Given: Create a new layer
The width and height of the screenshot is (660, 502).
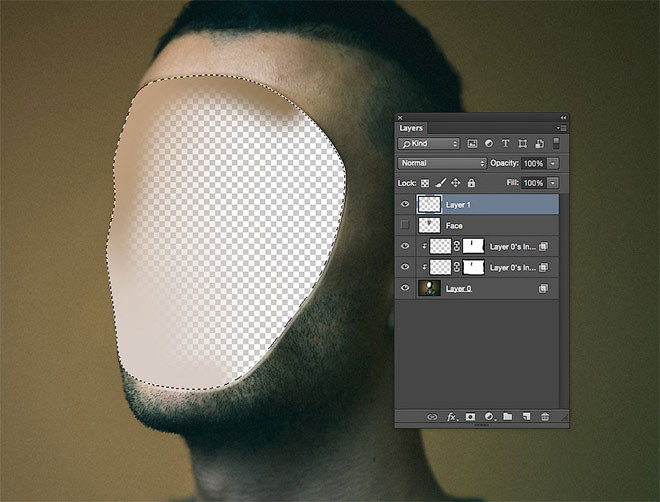Looking at the screenshot, I should (526, 417).
